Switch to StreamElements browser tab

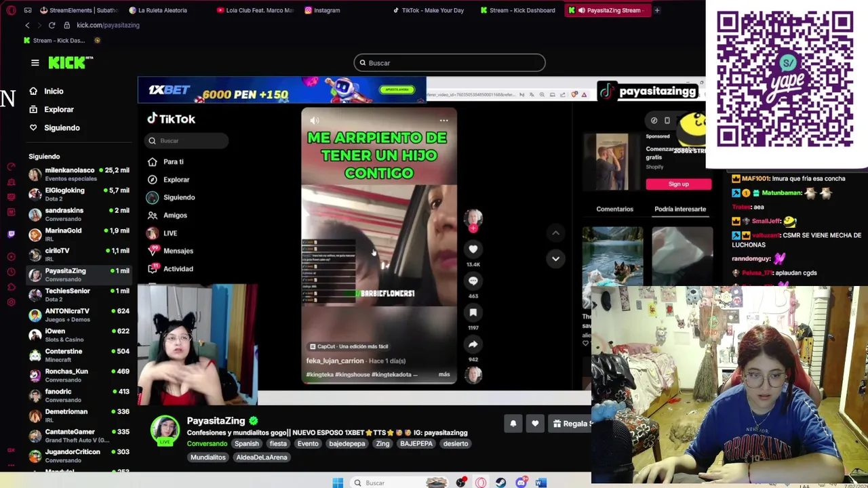(x=80, y=10)
